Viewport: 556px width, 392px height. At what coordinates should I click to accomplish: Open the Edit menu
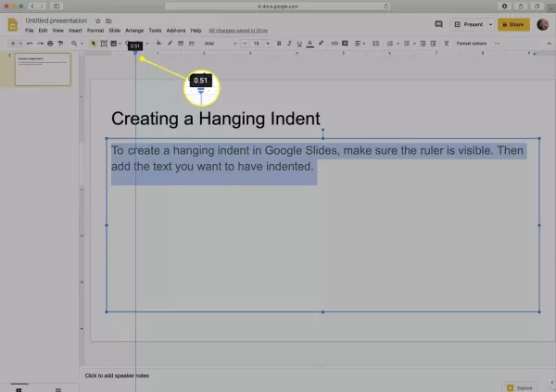pos(43,31)
